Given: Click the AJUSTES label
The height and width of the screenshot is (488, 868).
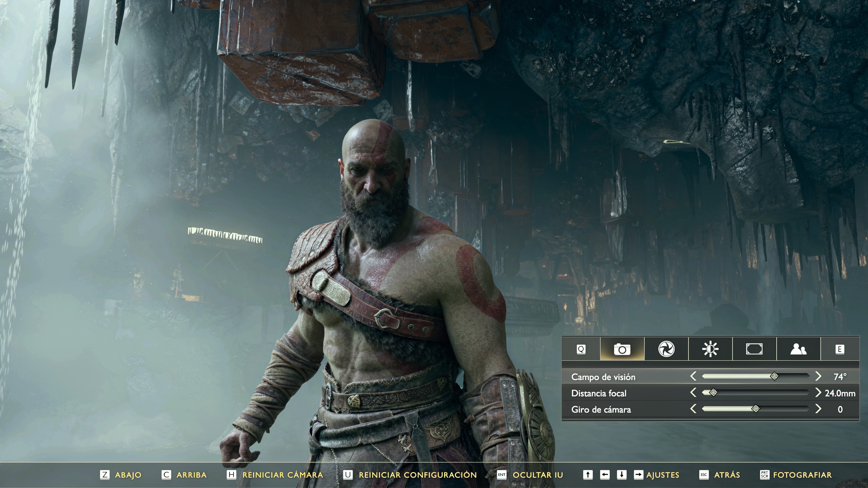Looking at the screenshot, I should (x=663, y=475).
